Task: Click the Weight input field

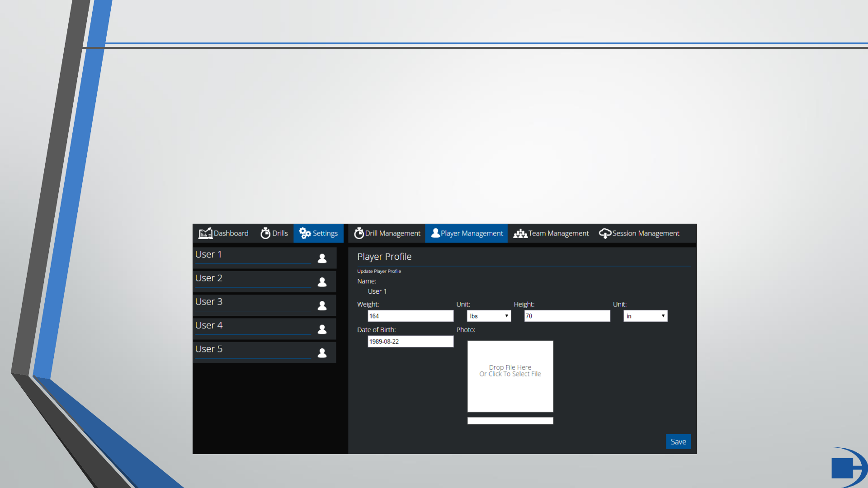Action: (410, 316)
